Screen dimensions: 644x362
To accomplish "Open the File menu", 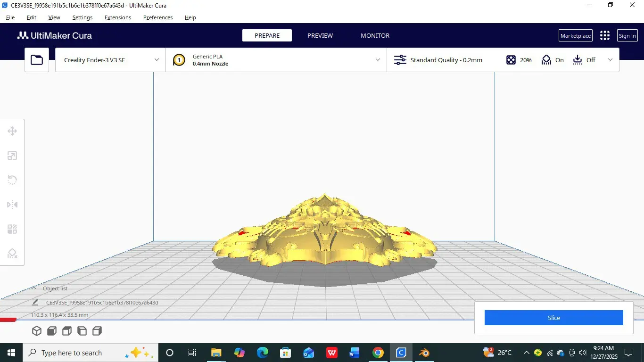I will tap(10, 17).
